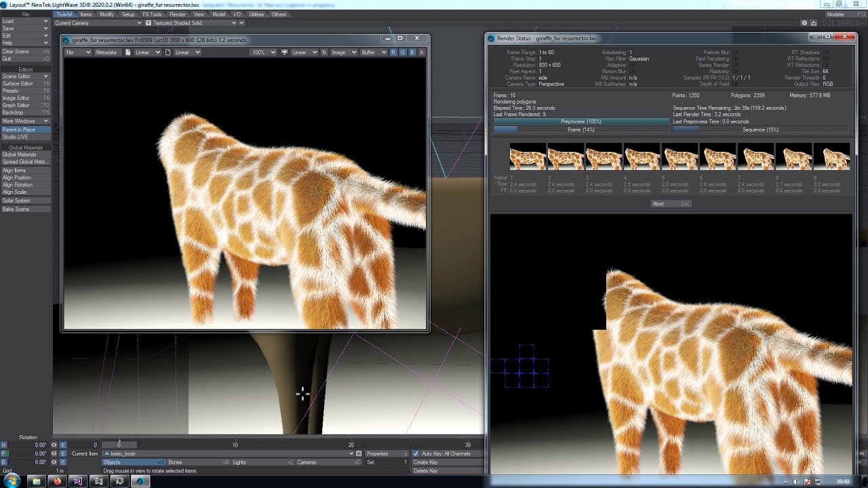868x488 pixels.
Task: Select Cameras edit mode
Action: 329,462
